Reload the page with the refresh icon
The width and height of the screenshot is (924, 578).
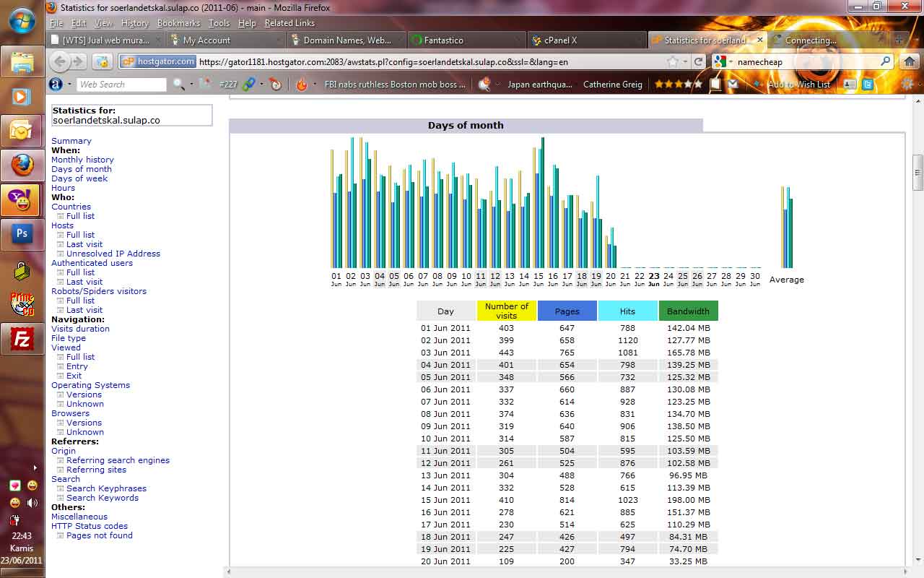click(698, 61)
